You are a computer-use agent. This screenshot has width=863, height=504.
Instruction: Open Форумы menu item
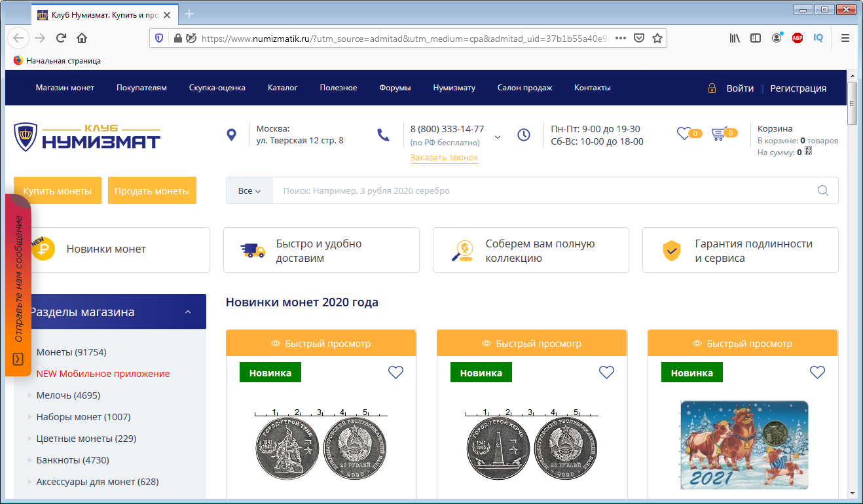pyautogui.click(x=395, y=88)
